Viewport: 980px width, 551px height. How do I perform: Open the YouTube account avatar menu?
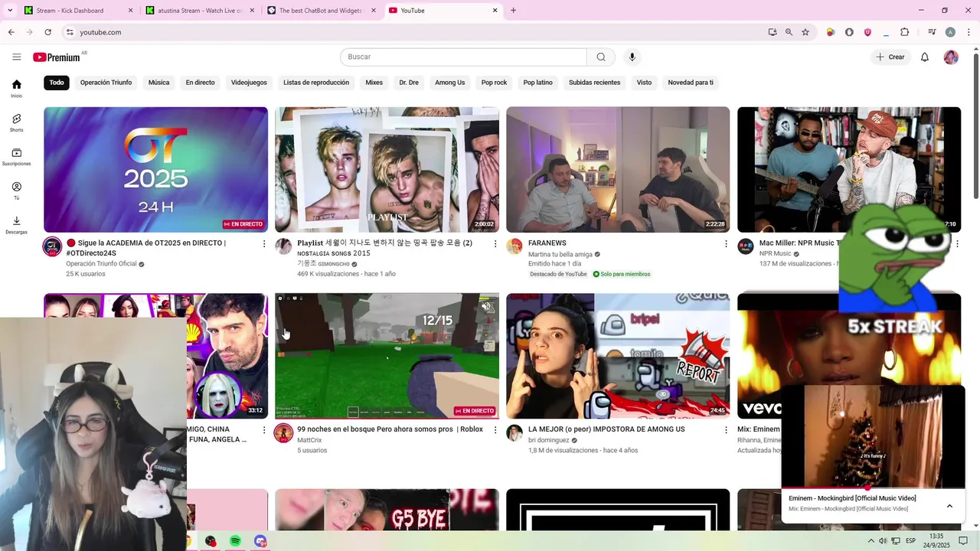coord(951,57)
